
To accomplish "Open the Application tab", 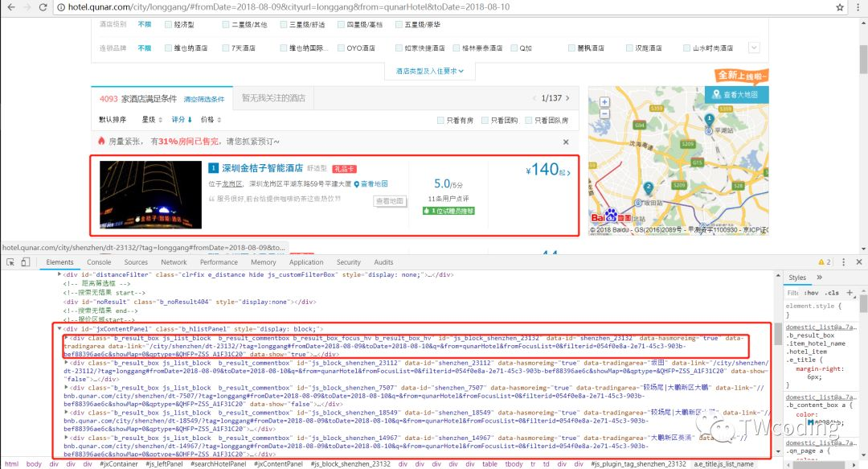I will 306,262.
